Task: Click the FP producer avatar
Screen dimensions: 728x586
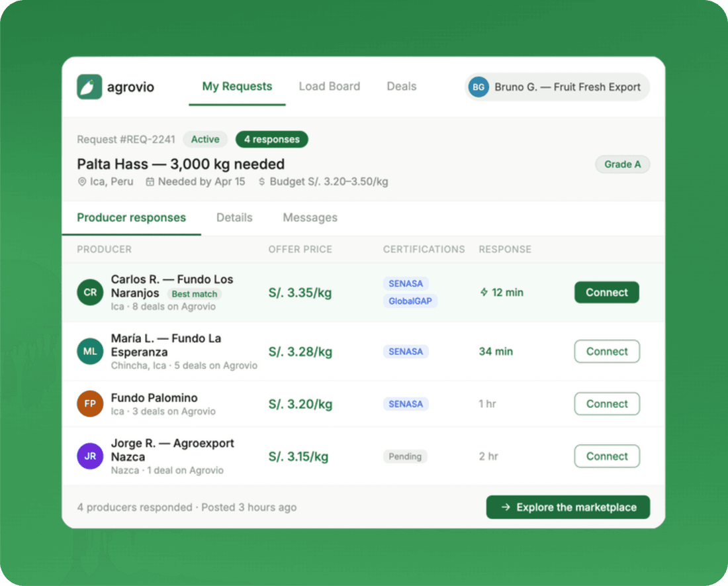Action: [x=90, y=403]
